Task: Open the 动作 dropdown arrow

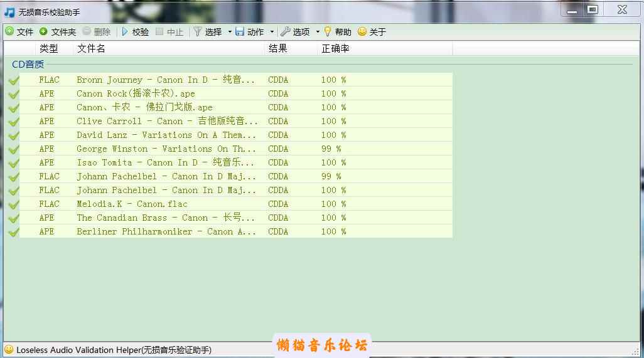Action: [272, 32]
